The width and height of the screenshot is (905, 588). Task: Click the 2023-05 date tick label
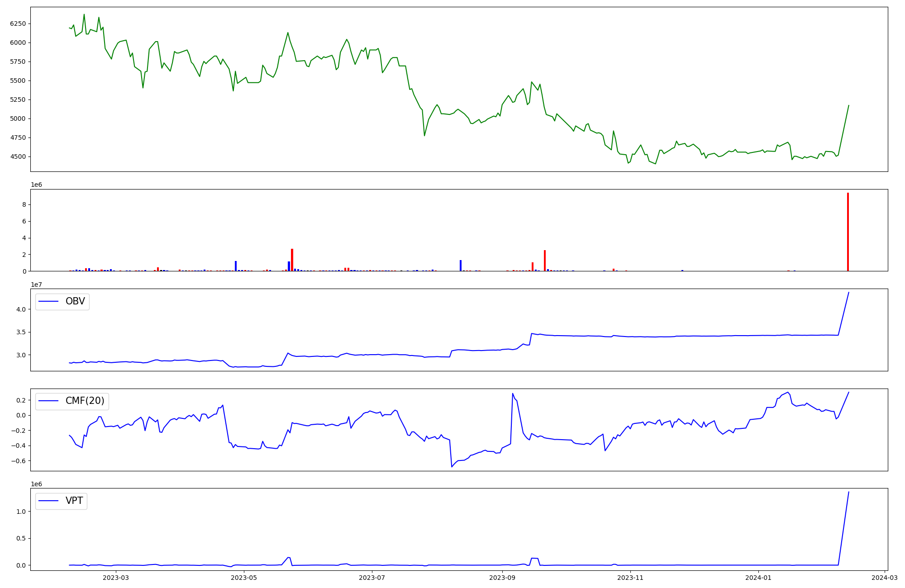244,578
